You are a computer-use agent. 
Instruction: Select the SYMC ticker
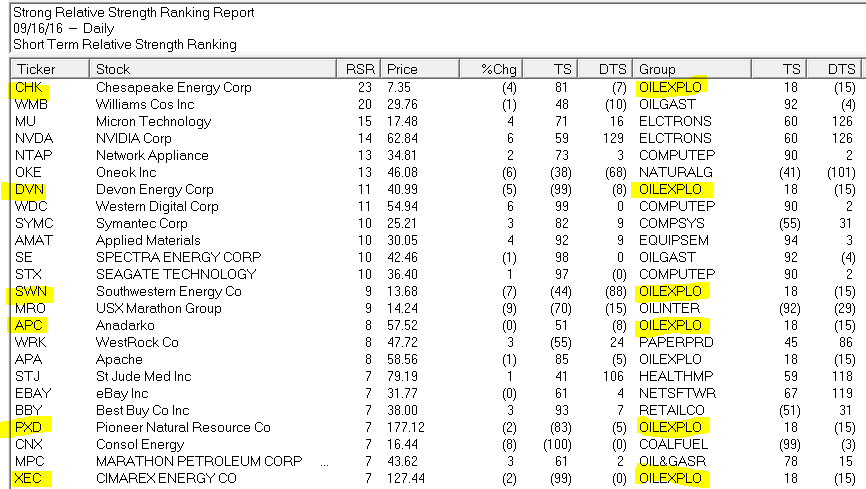pyautogui.click(x=34, y=224)
